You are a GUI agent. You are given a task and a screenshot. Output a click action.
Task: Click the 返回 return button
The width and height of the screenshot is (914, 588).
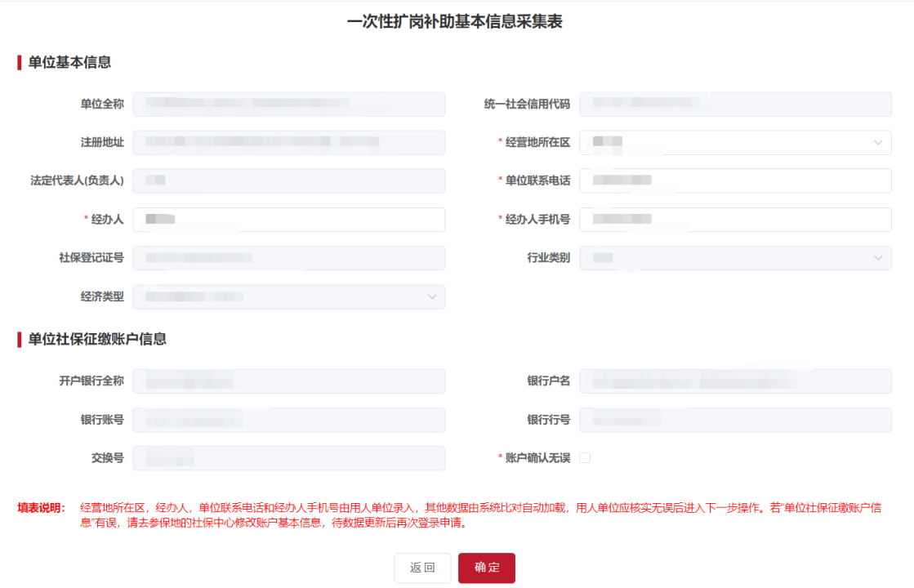422,568
